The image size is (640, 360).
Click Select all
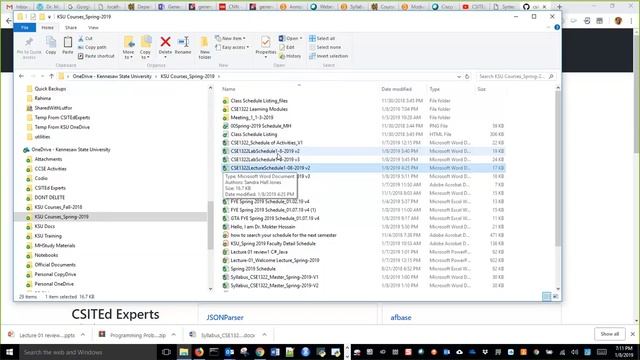point(322,38)
